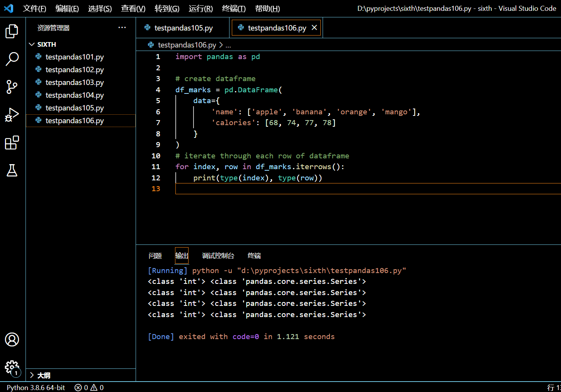Open the 转到(G) menu
Screen dimensions: 561x392
[167, 8]
